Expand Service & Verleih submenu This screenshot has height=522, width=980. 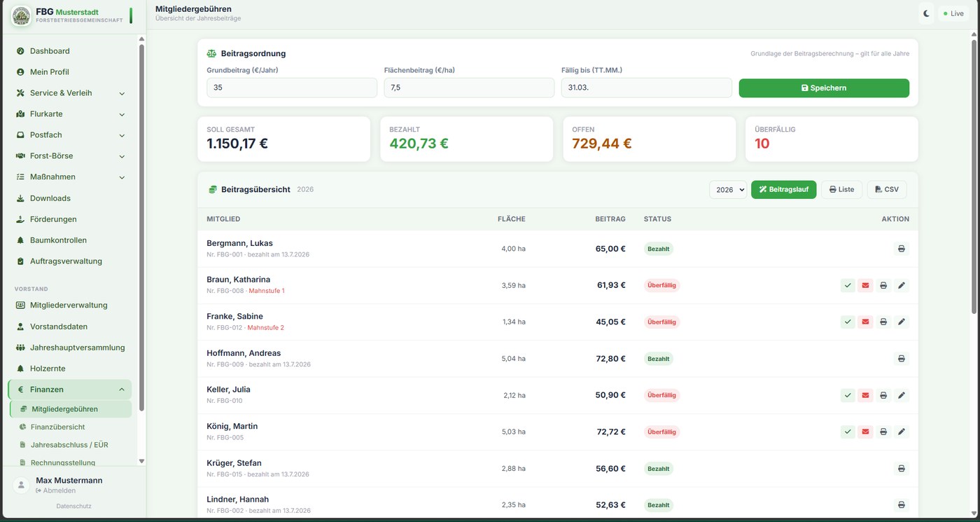122,93
